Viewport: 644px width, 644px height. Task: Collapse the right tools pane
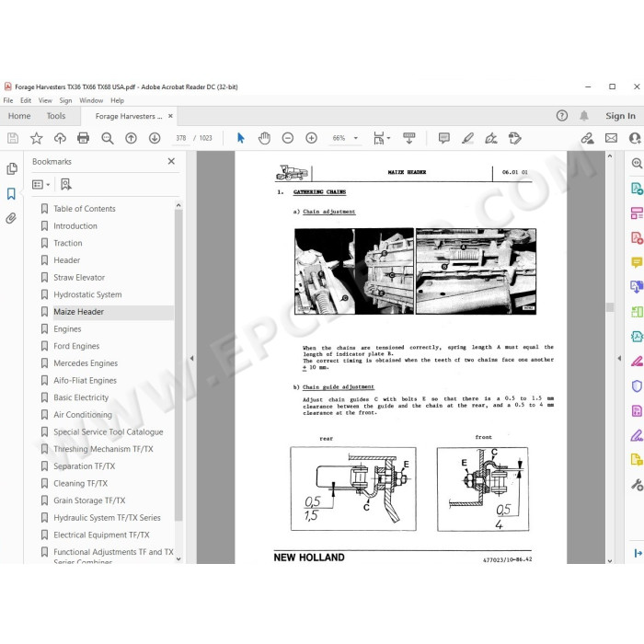click(619, 358)
